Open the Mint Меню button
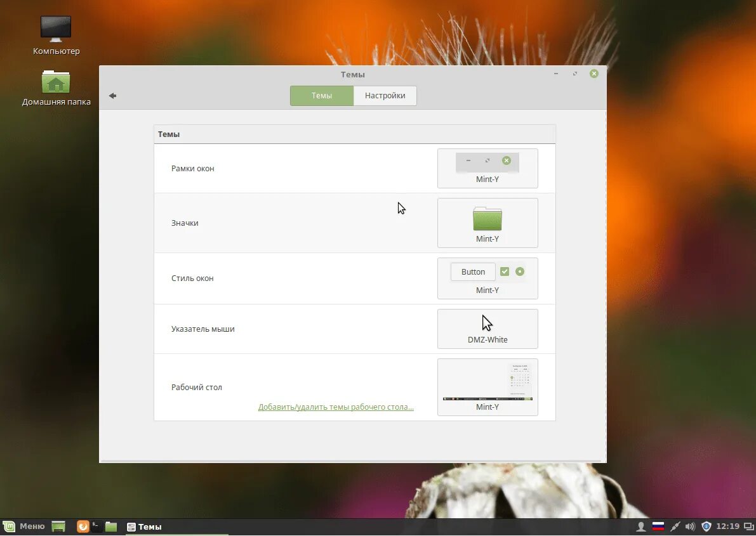This screenshot has width=756, height=536. click(x=23, y=526)
